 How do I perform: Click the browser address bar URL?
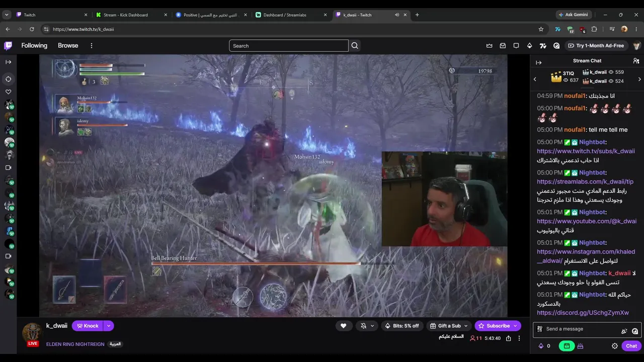[84, 29]
